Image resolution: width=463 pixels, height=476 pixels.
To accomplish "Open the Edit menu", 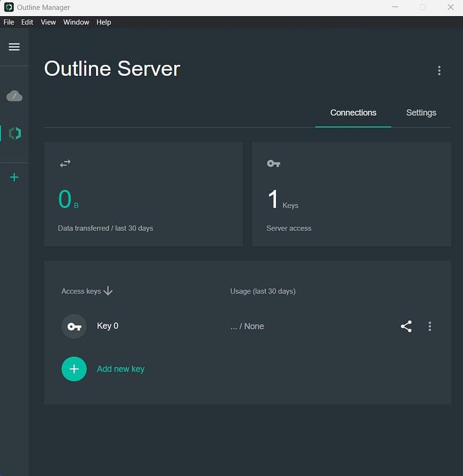I will [27, 22].
